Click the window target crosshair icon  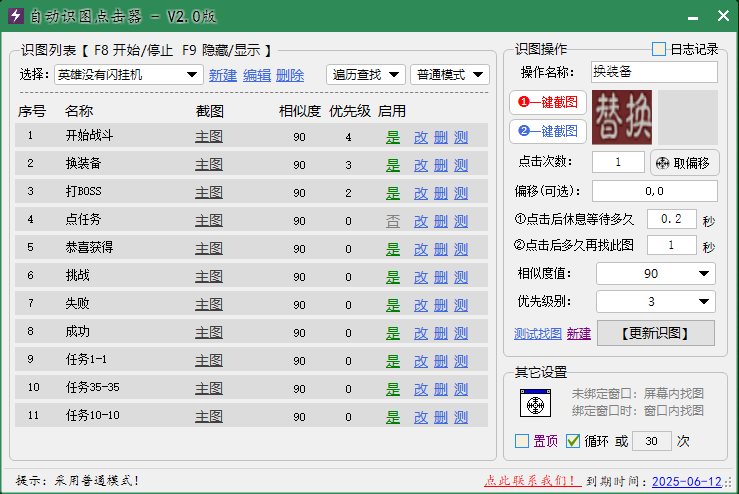536,403
